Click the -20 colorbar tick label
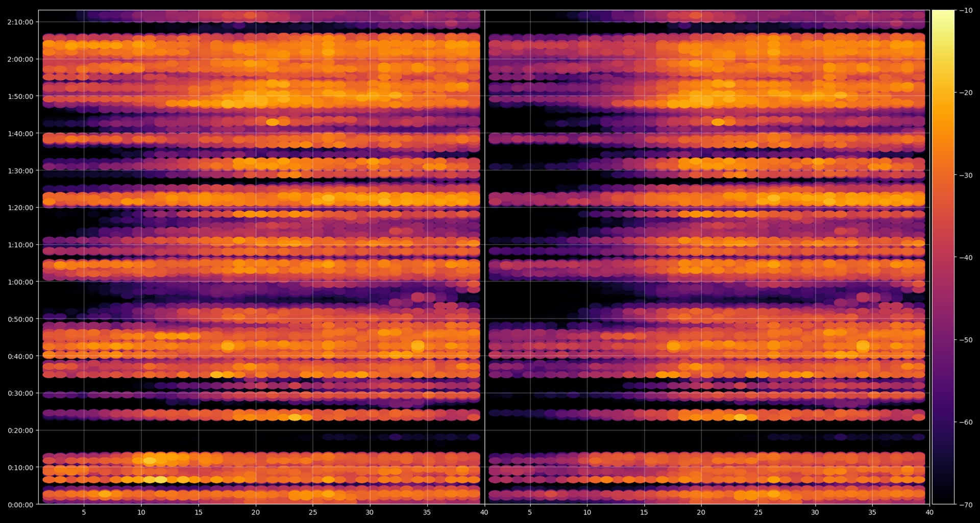 click(x=966, y=93)
